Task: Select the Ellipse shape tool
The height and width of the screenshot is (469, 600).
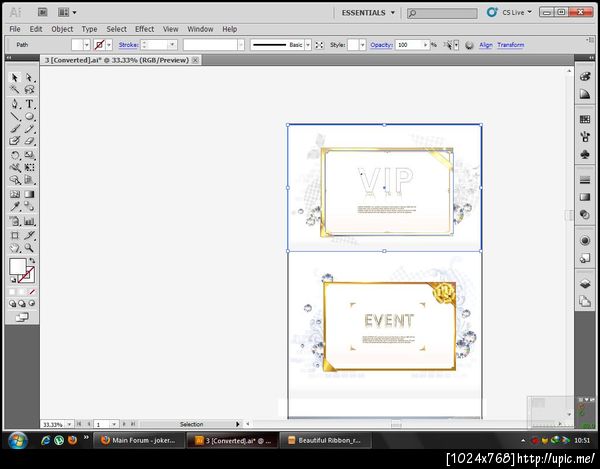Action: pyautogui.click(x=29, y=116)
